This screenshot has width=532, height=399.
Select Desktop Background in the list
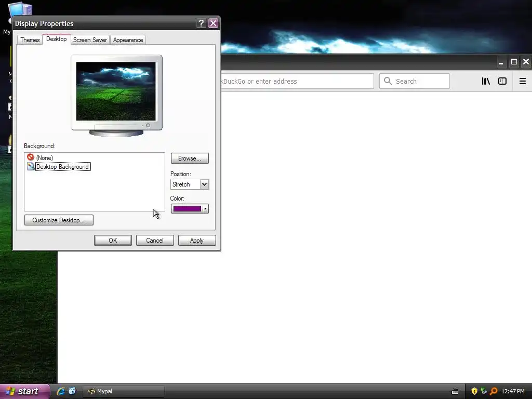point(62,167)
